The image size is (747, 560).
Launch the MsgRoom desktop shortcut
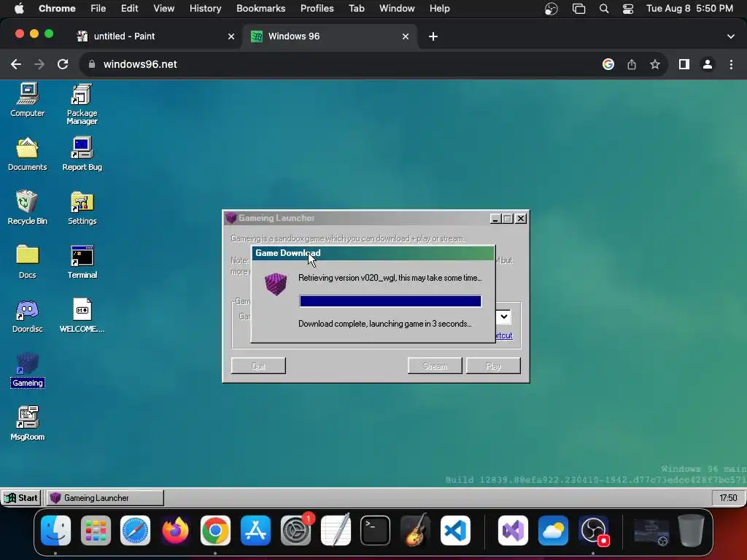click(27, 424)
